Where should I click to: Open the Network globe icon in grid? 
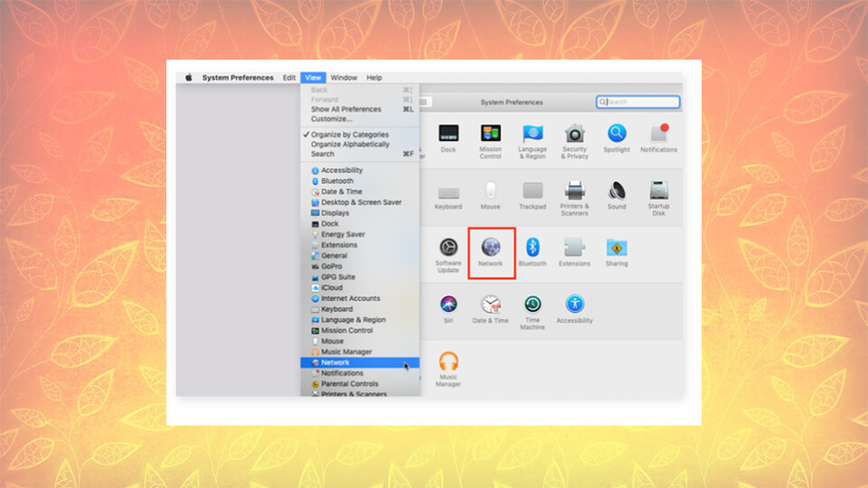click(490, 248)
